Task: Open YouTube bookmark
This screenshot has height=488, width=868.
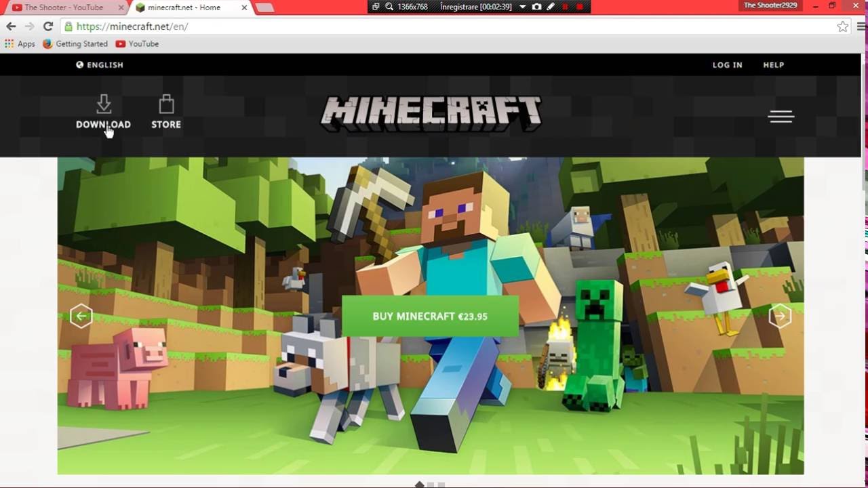Action: (x=137, y=43)
